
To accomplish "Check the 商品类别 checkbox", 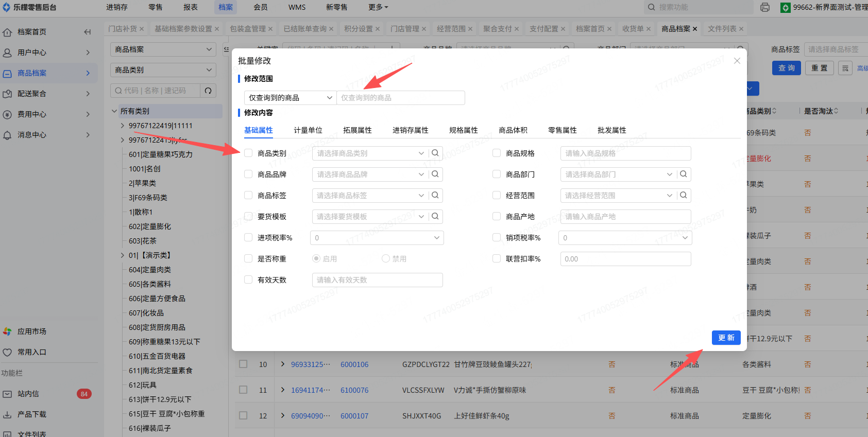I will point(248,153).
